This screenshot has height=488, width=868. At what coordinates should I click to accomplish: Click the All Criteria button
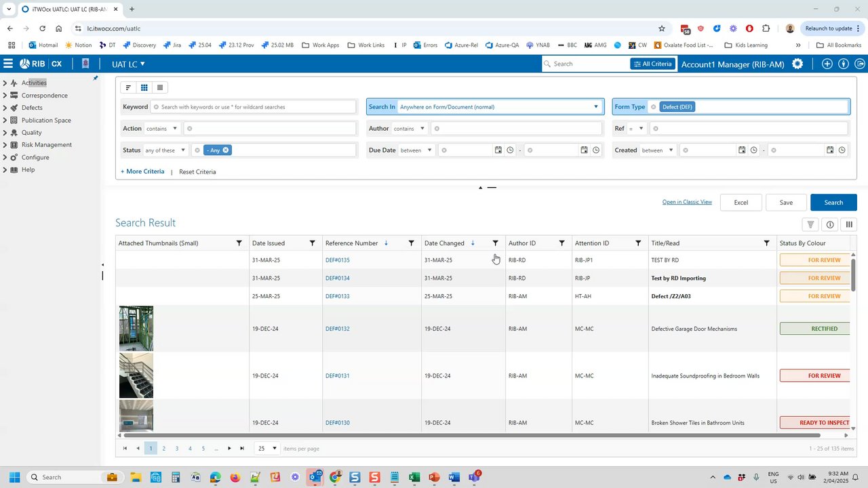652,64
